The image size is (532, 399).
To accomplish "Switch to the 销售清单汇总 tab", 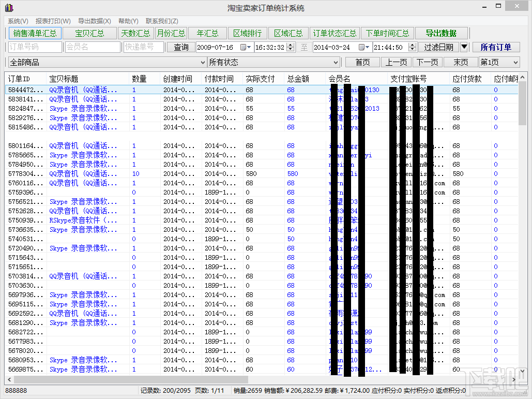I will (x=35, y=33).
